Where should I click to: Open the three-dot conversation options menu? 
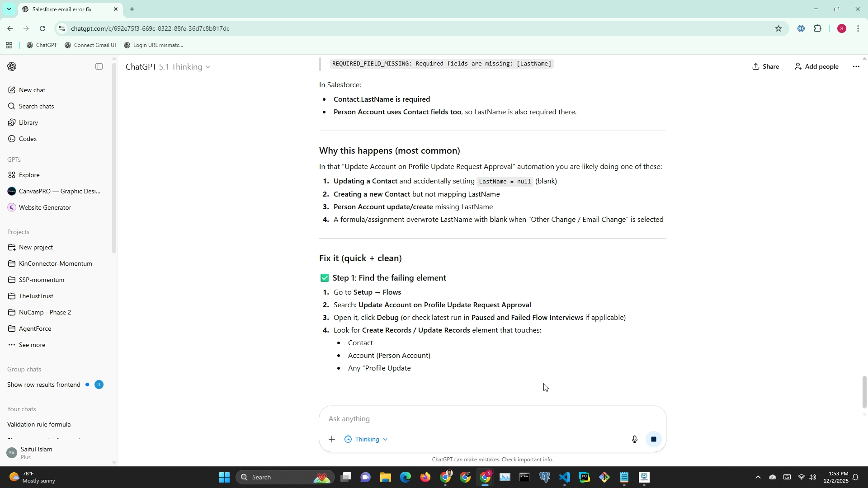pos(856,66)
